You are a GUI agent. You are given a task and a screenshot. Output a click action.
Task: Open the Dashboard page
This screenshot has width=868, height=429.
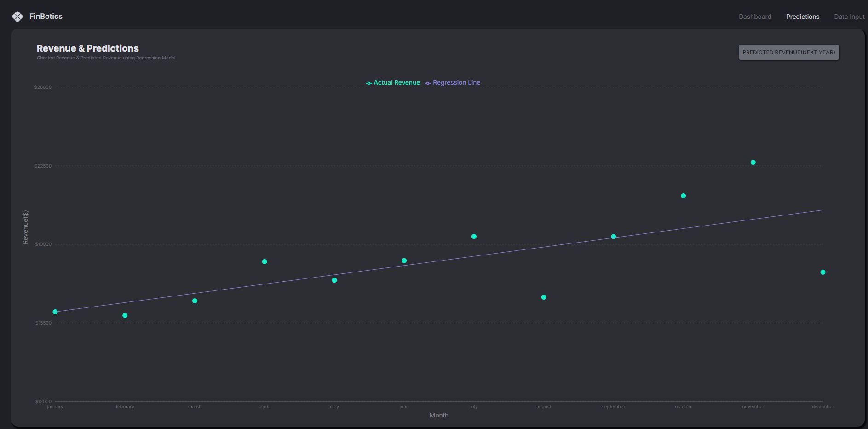tap(755, 17)
